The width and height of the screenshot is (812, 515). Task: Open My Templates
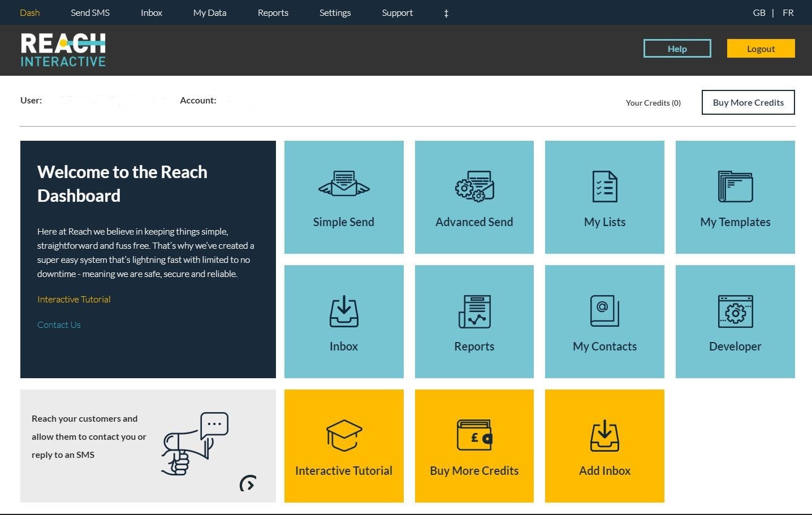click(735, 197)
